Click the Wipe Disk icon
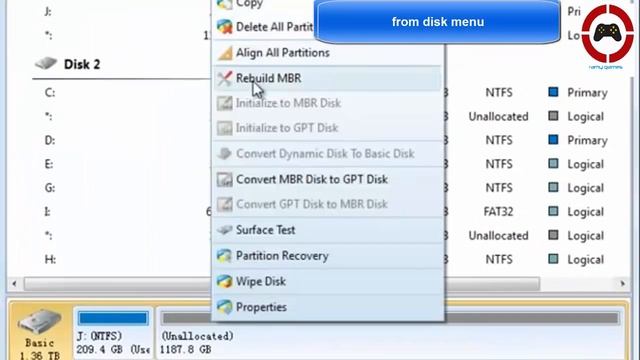 [224, 282]
